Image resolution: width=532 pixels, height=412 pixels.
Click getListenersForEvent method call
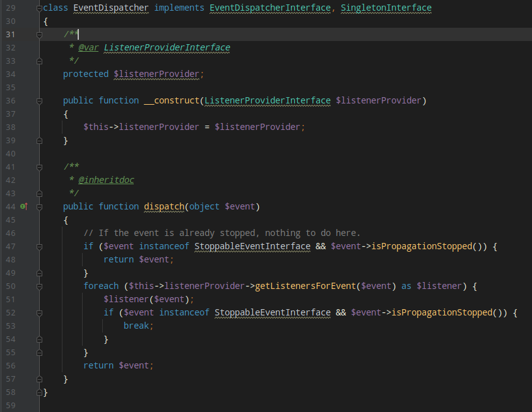click(x=305, y=286)
